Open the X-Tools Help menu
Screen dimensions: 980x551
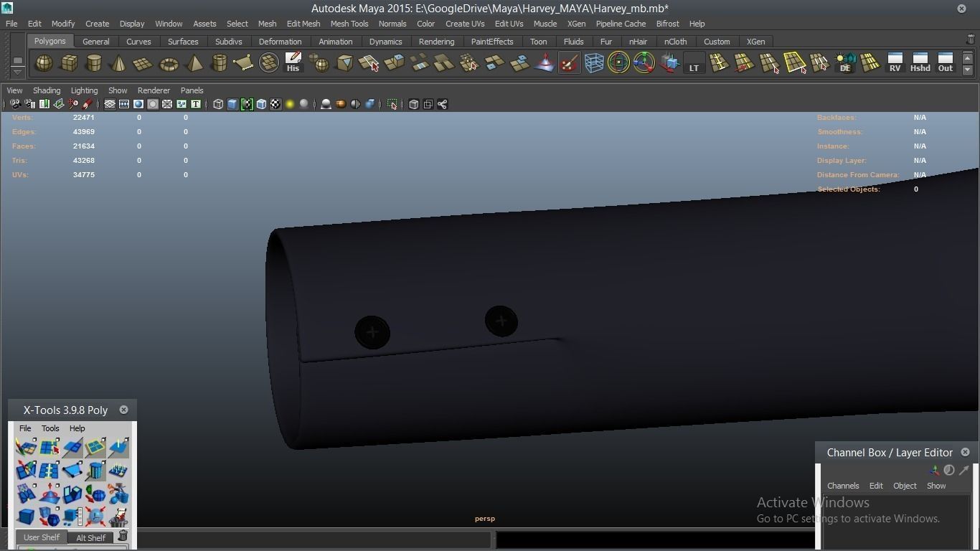(x=77, y=428)
